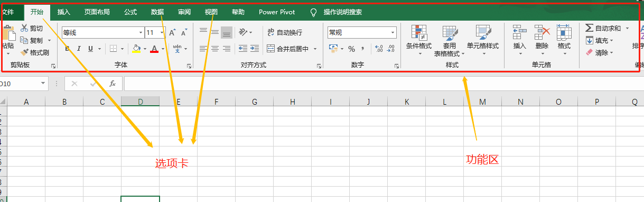Click the fill color paint bucket
The image size is (644, 202).
click(136, 49)
